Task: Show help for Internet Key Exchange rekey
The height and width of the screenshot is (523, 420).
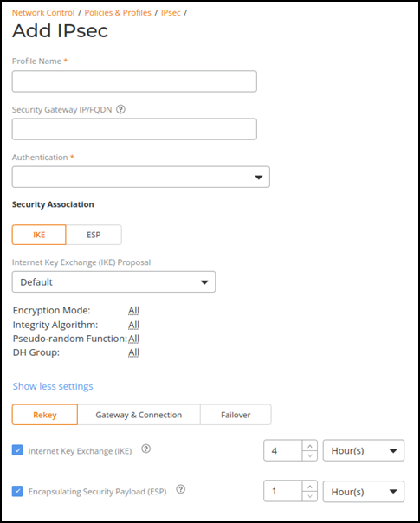Action: coord(145,449)
